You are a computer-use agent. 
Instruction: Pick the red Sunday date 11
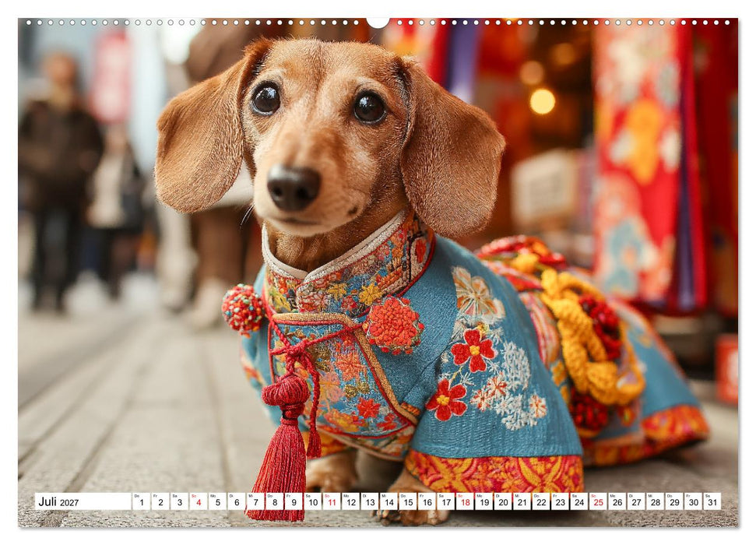point(332,501)
